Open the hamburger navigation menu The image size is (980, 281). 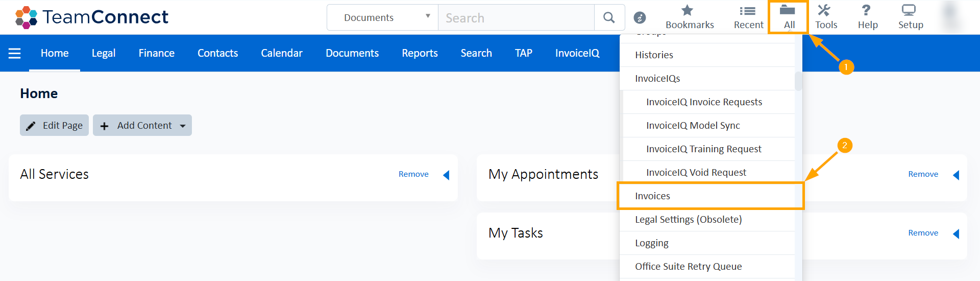pyautogui.click(x=15, y=53)
